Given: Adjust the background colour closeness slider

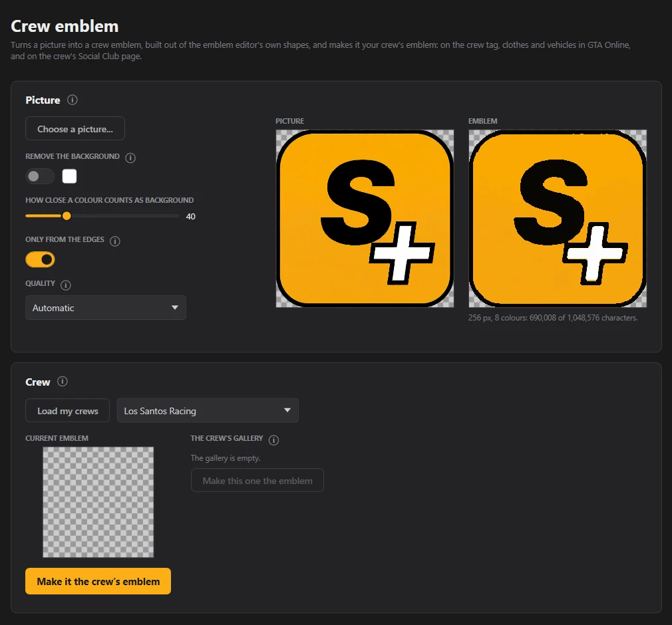Looking at the screenshot, I should point(102,216).
